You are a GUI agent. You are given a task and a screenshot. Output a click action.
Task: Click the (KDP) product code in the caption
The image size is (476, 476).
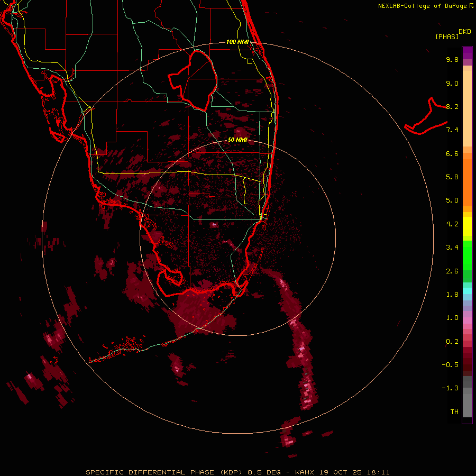(x=231, y=472)
